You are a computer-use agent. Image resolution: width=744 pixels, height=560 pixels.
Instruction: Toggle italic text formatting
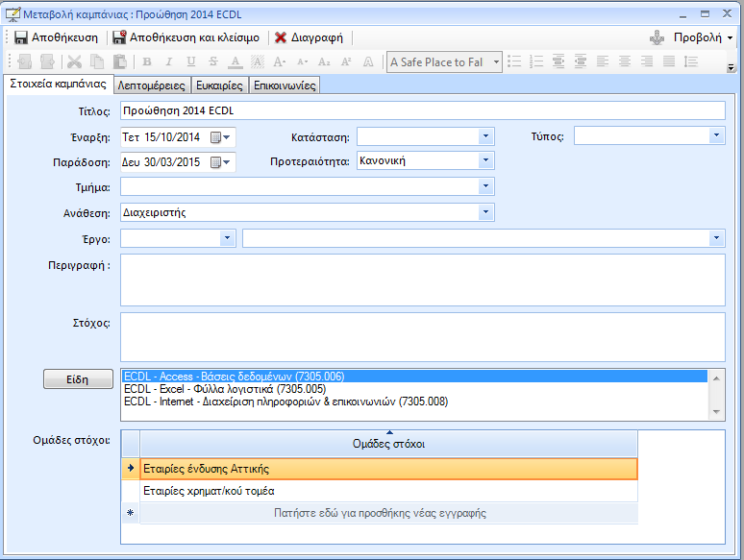[169, 61]
